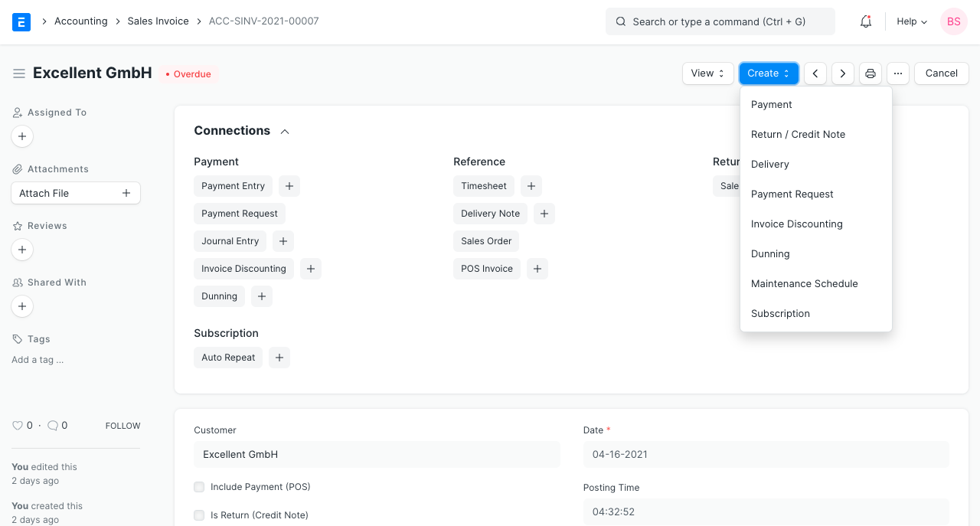The height and width of the screenshot is (526, 980).
Task: Click the hamburger icon next to Excellent GmbH
Action: 19,74
